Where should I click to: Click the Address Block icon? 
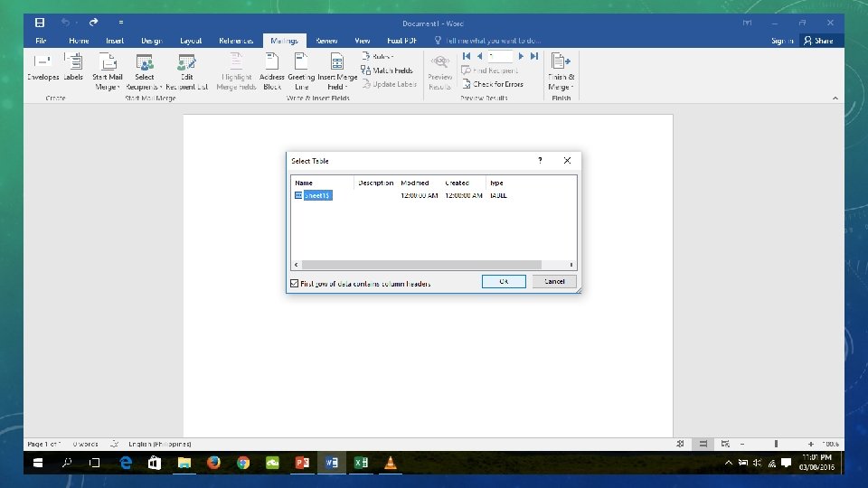(272, 70)
